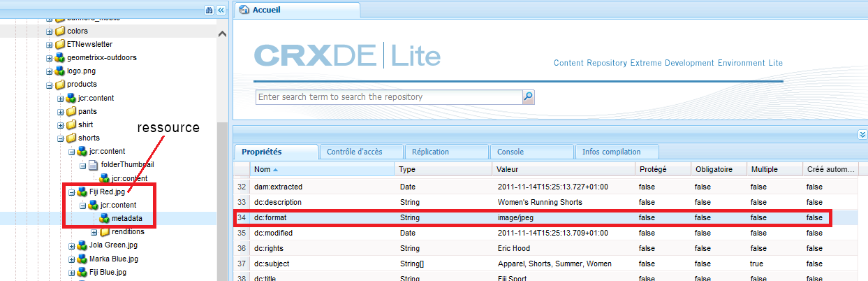Viewport: 868px width, 281px height.
Task: Open the Infos compilation tab
Action: 616,152
